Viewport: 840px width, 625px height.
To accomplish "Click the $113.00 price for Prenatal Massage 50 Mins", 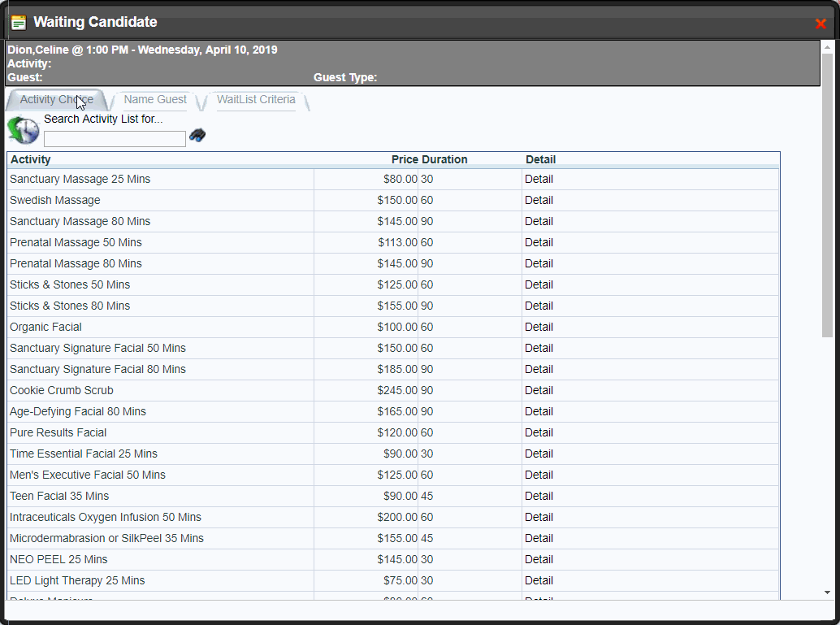I will coord(397,242).
